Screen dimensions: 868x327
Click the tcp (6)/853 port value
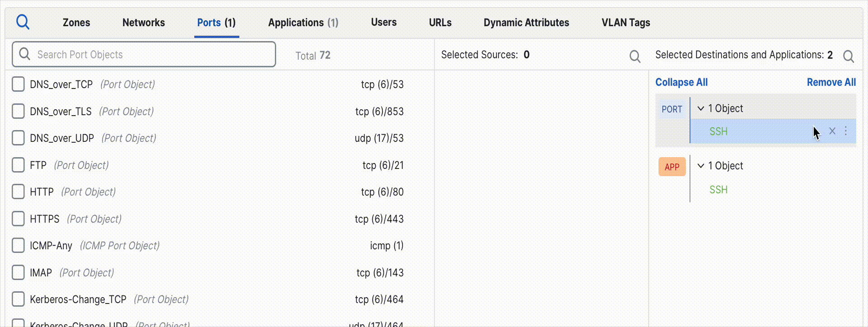coord(379,112)
